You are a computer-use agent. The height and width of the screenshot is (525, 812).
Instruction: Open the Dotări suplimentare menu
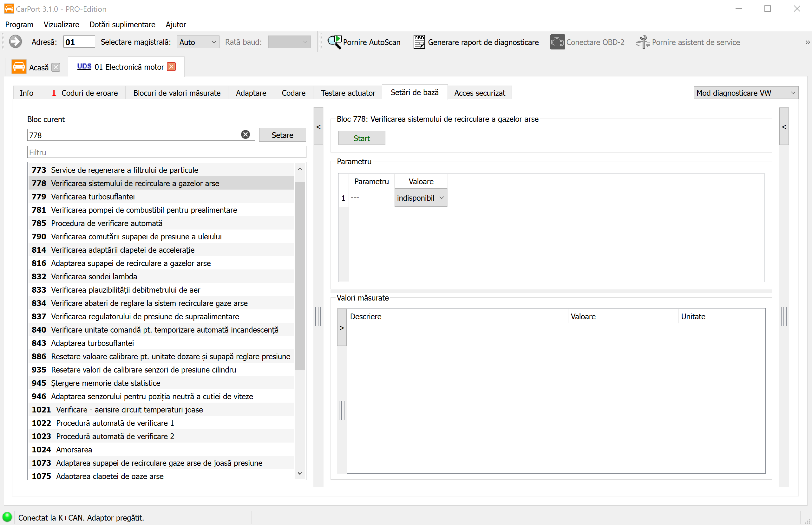point(122,24)
